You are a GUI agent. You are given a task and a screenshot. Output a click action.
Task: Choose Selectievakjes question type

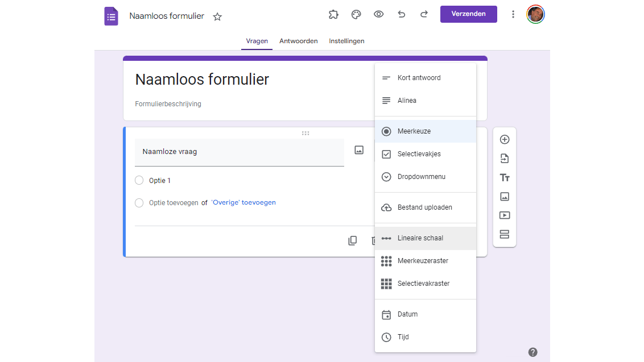coord(419,154)
